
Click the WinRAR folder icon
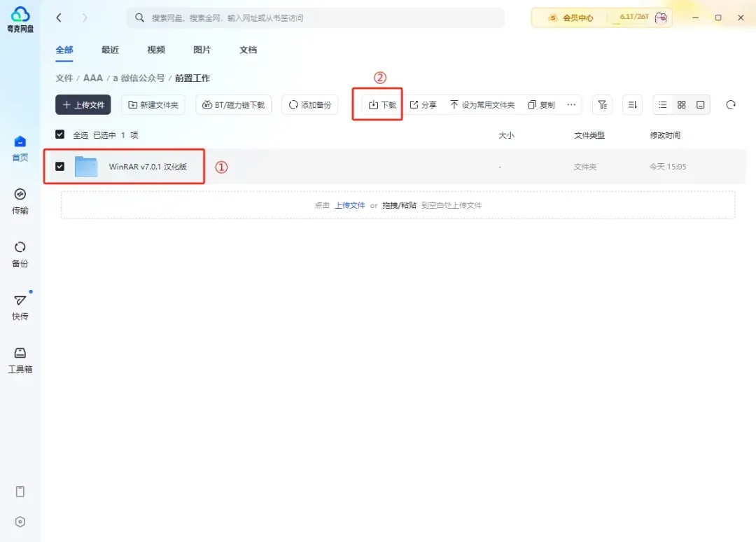[x=86, y=167]
